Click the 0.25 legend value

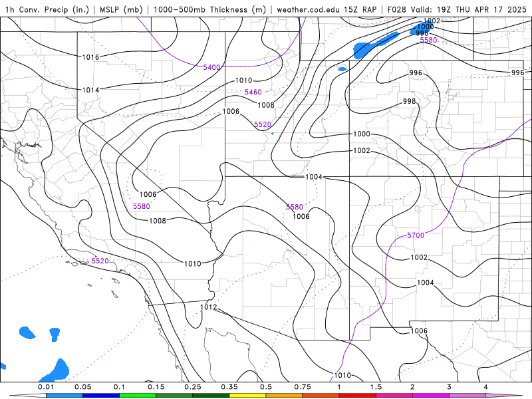coord(193,387)
